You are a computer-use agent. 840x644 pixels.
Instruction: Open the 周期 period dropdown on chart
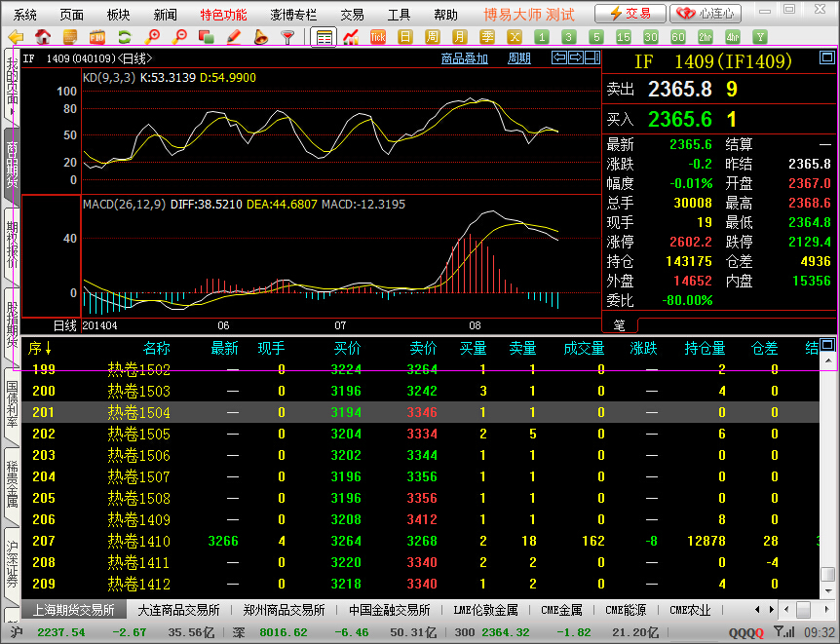(x=519, y=58)
